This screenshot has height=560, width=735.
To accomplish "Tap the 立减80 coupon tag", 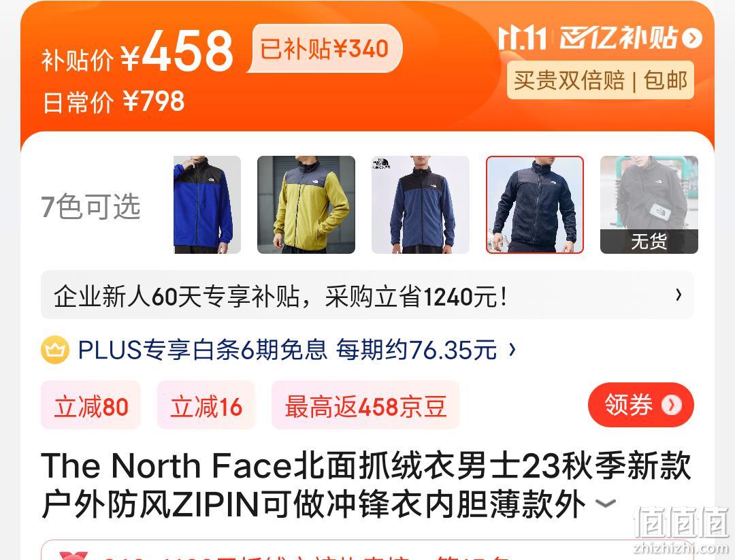I will 91,406.
